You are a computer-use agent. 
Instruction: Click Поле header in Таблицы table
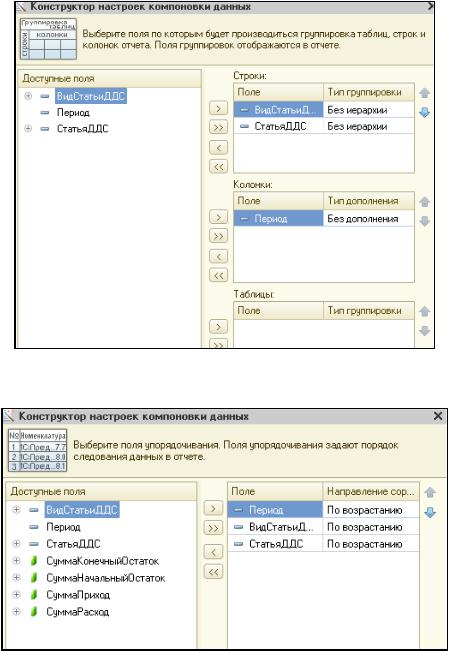[279, 311]
